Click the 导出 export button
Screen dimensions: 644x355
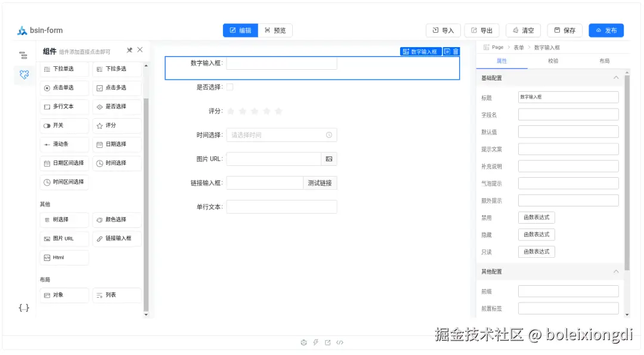(482, 30)
